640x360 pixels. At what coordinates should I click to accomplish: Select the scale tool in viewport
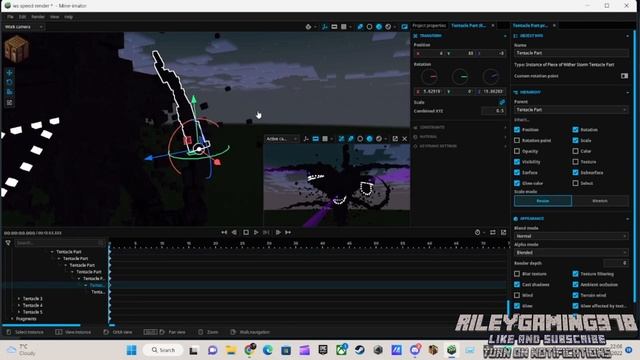click(9, 92)
